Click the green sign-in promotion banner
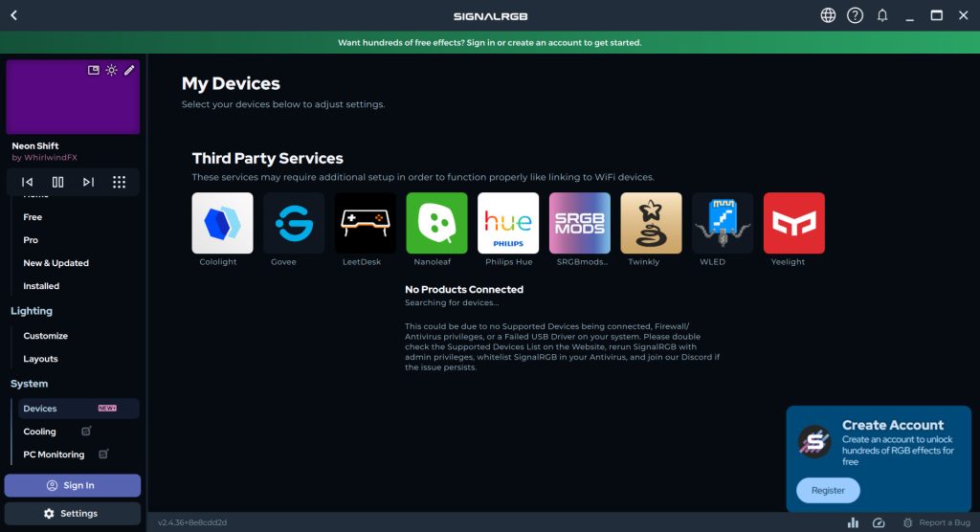980x532 pixels. [490, 42]
